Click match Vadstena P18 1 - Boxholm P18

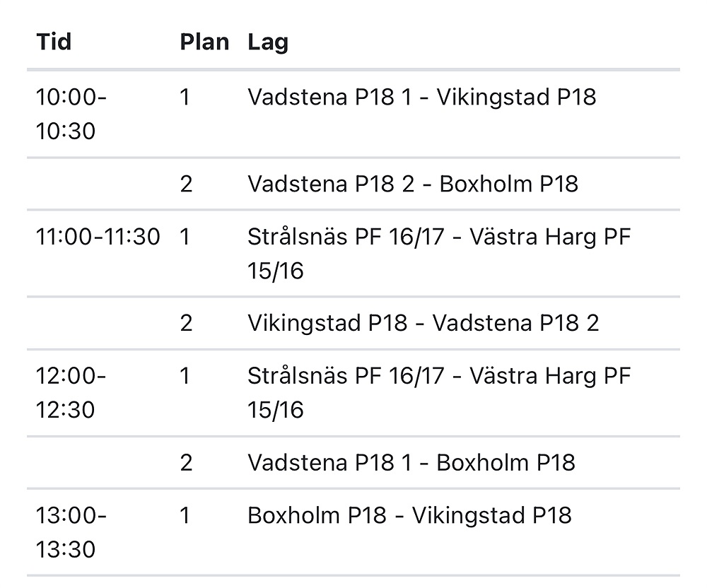(x=411, y=463)
